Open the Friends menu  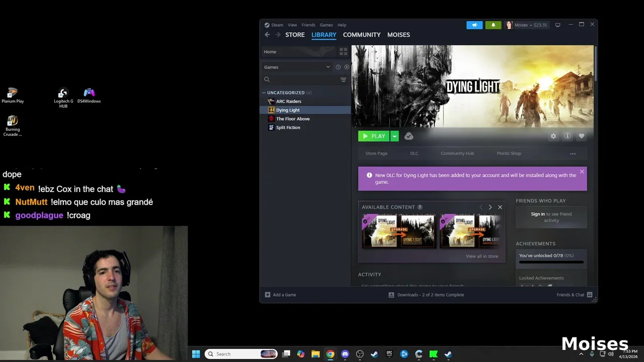308,25
